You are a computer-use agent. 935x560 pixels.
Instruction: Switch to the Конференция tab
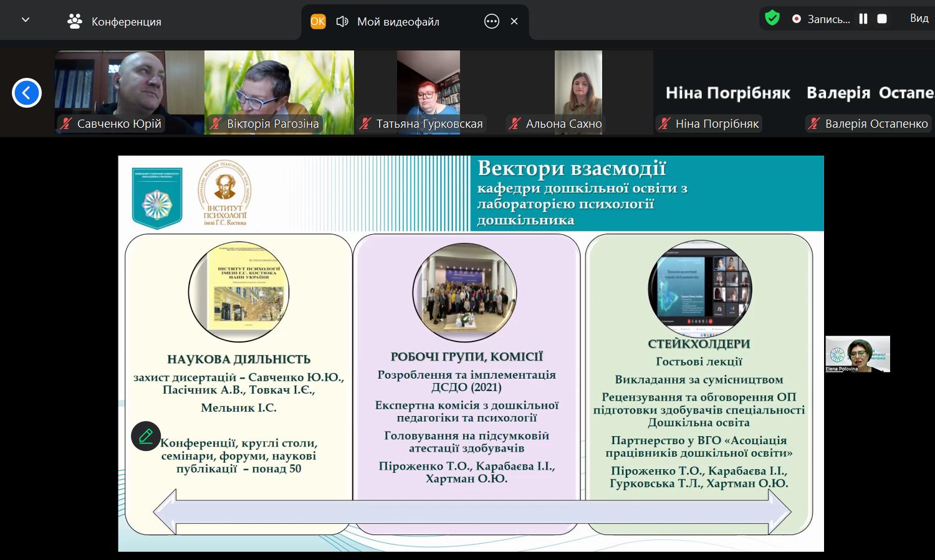tap(126, 22)
